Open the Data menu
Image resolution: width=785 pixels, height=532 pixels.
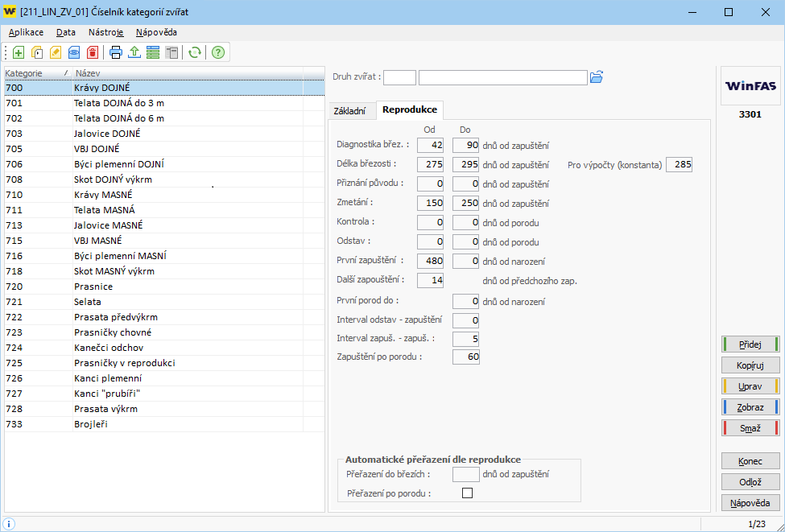[x=66, y=32]
